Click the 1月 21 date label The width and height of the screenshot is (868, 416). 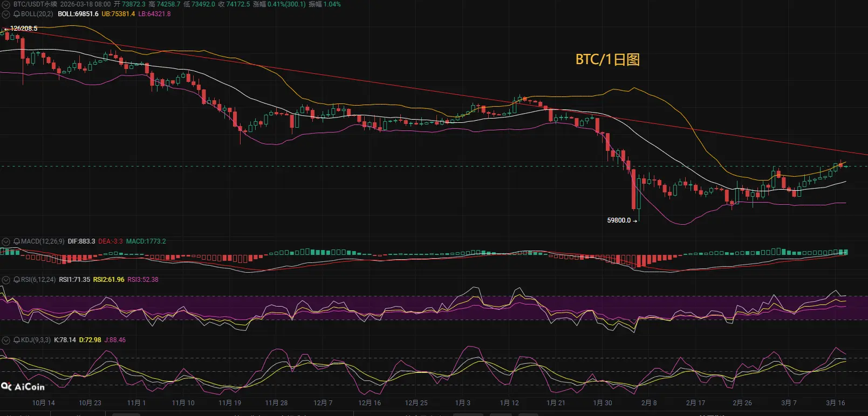point(556,403)
